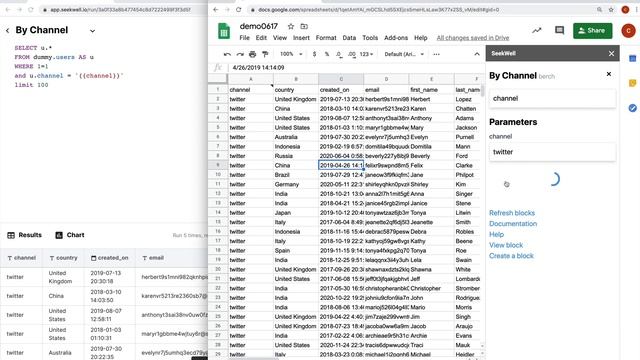Select column A header
640x360 pixels.
coord(251,79)
